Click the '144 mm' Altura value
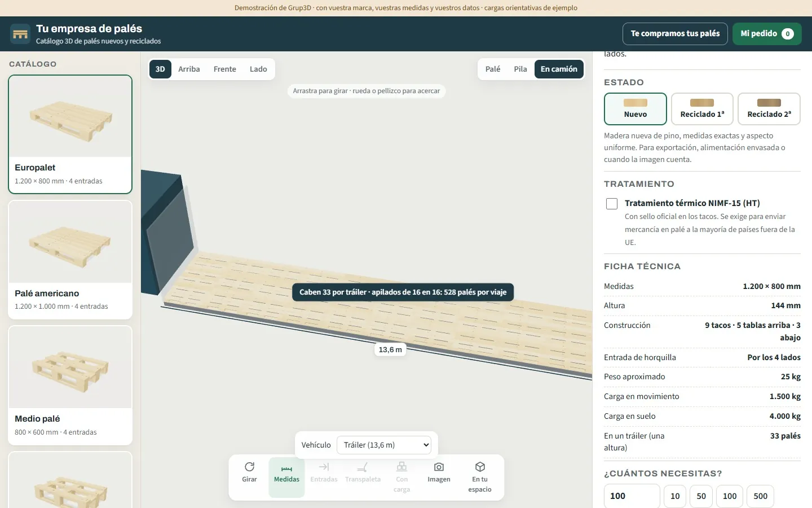 (785, 305)
